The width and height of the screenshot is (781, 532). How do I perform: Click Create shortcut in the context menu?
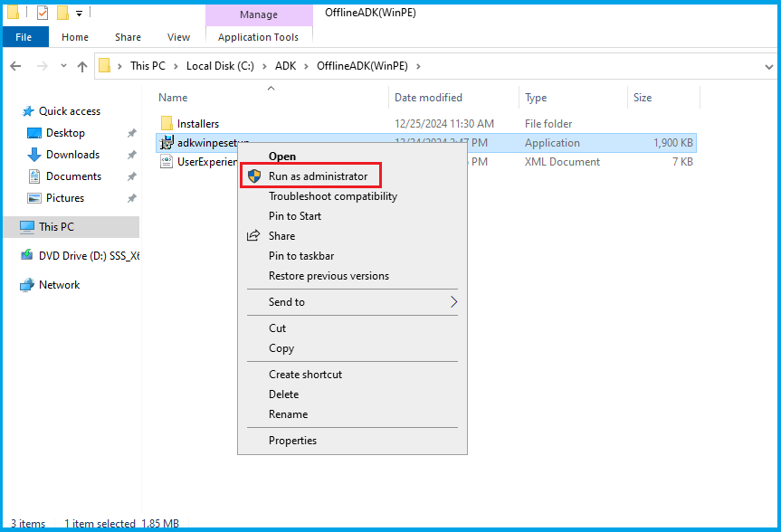[305, 375]
